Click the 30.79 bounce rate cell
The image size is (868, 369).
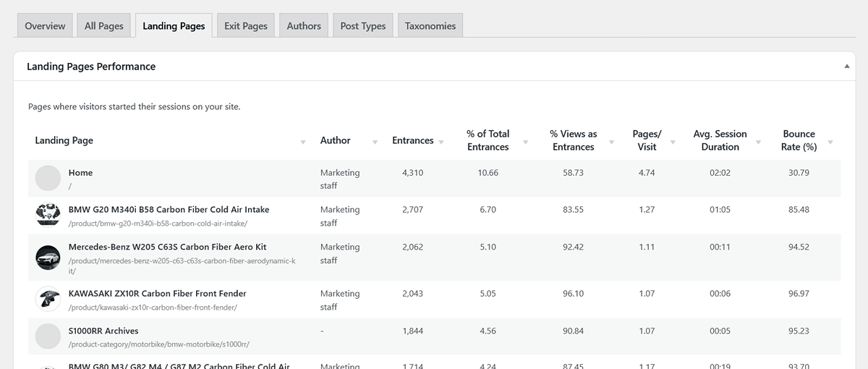coord(799,173)
